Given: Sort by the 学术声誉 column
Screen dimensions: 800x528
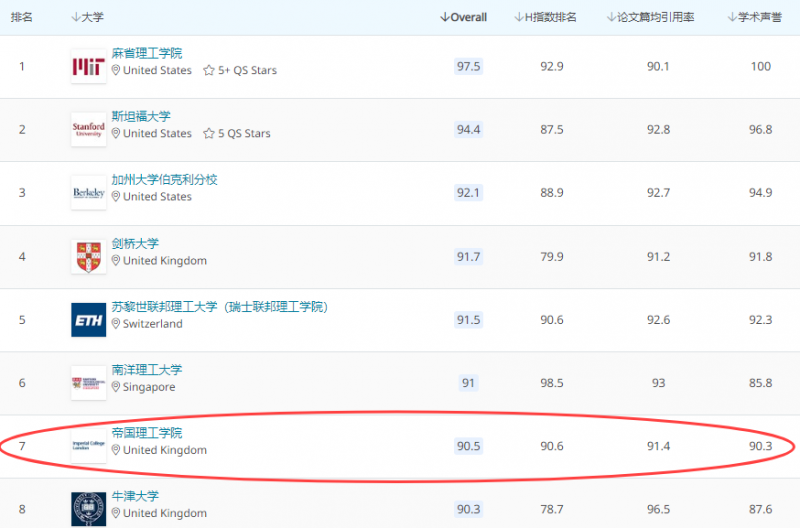Looking at the screenshot, I should (x=755, y=17).
